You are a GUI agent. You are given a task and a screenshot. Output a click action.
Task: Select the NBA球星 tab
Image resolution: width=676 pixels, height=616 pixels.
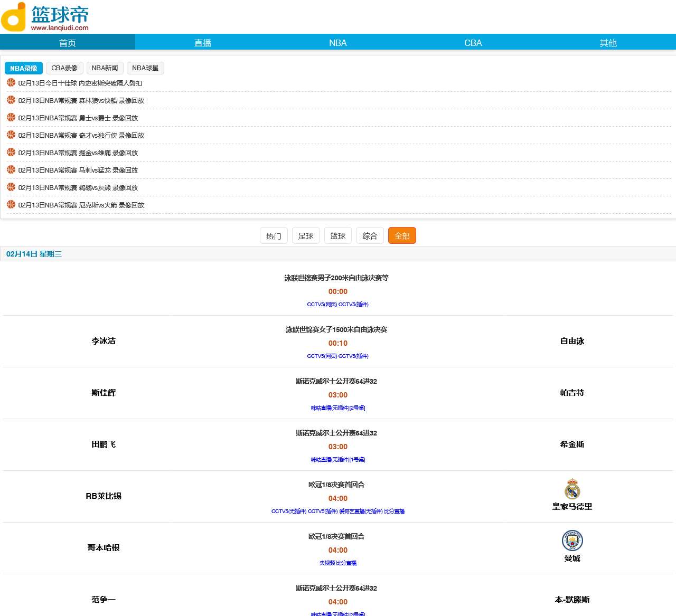coord(145,68)
